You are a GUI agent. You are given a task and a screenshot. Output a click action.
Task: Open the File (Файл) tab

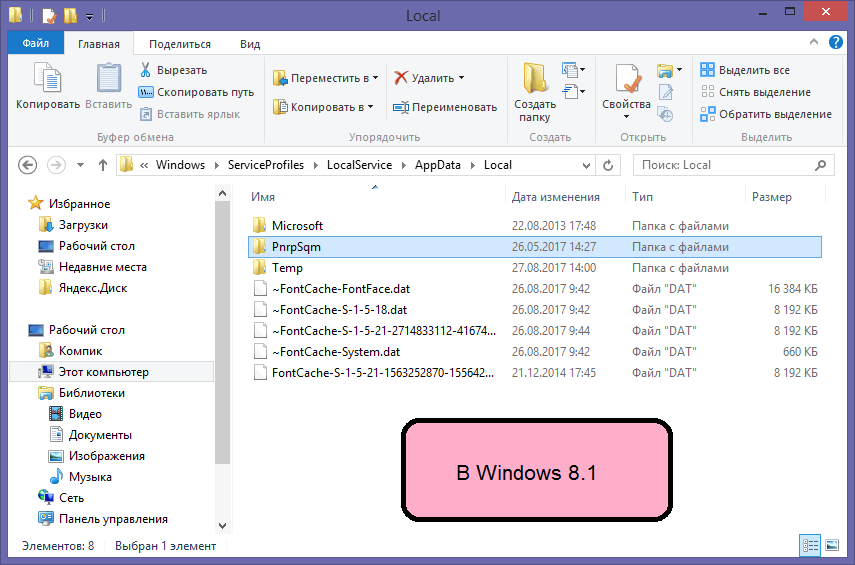pos(36,43)
